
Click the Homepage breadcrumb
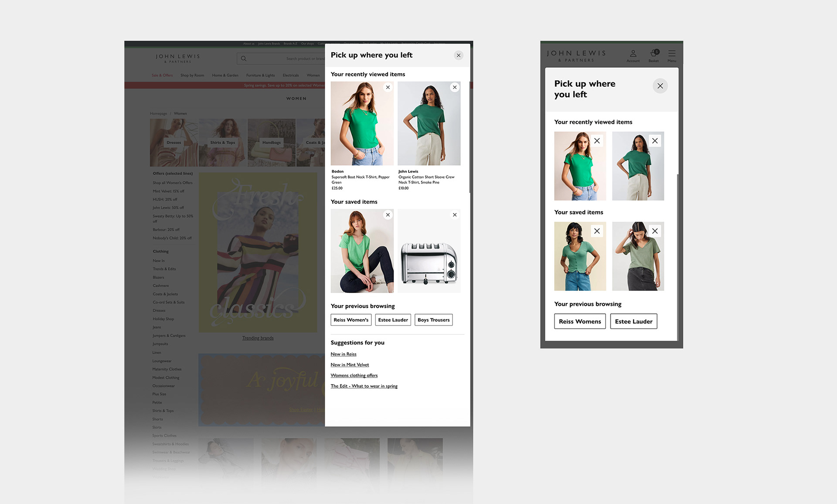click(158, 113)
